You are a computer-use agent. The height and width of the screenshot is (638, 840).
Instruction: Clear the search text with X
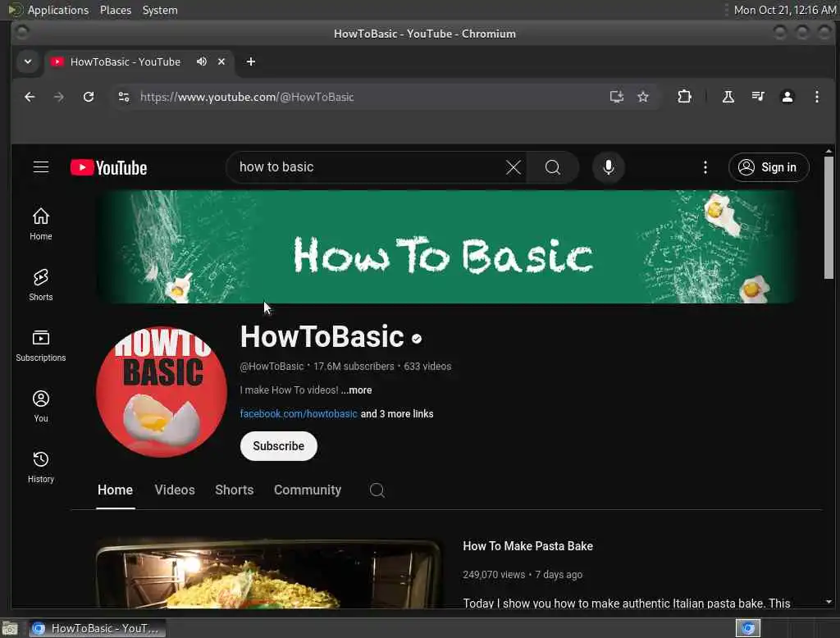pyautogui.click(x=514, y=167)
